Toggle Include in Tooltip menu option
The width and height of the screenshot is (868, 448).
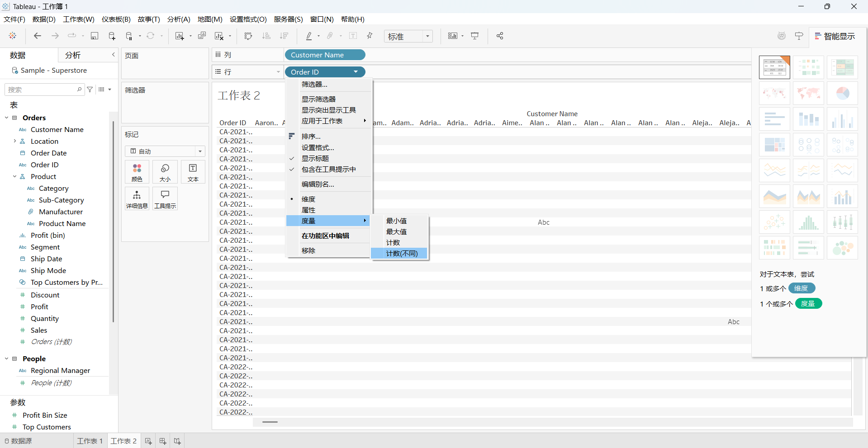(x=329, y=169)
